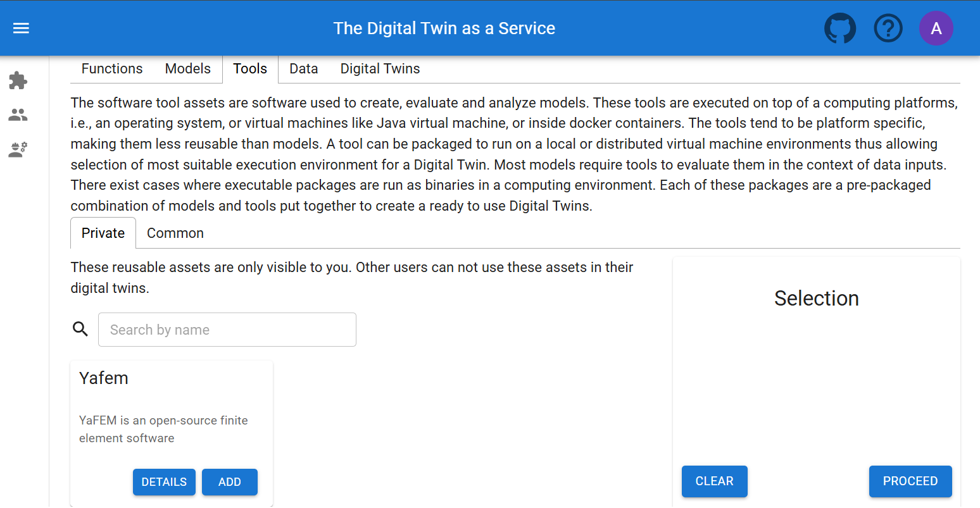
Task: Switch to the Models tab
Action: [x=188, y=69]
